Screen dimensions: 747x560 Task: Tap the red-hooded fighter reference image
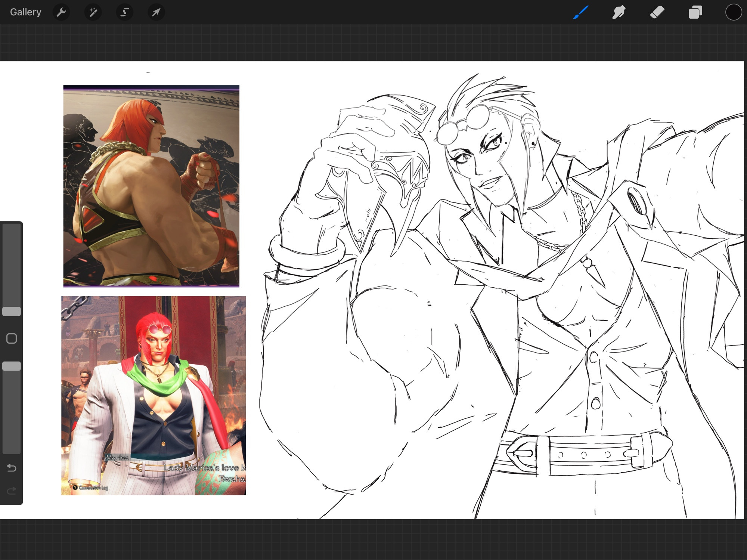(151, 186)
